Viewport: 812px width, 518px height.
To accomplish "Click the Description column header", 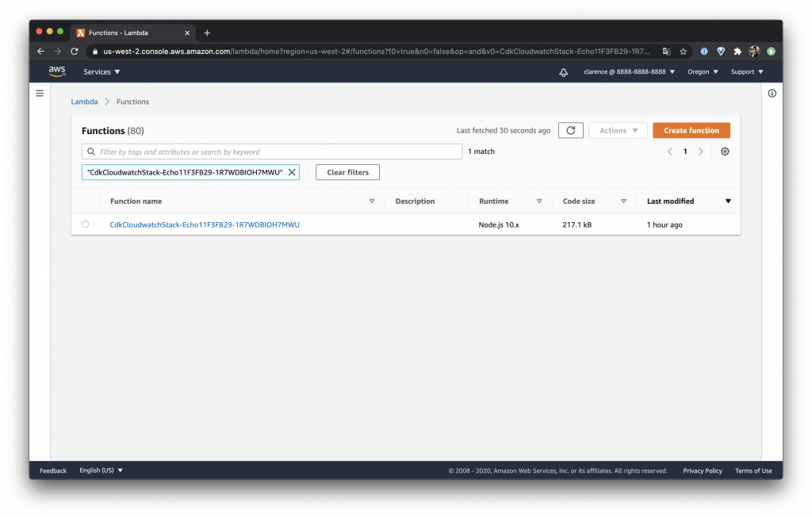I will (416, 201).
